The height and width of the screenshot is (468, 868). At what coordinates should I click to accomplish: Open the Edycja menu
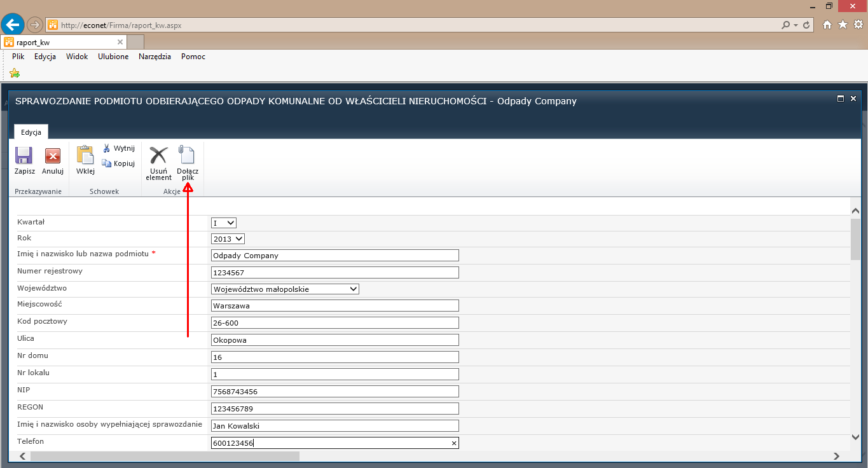click(45, 57)
